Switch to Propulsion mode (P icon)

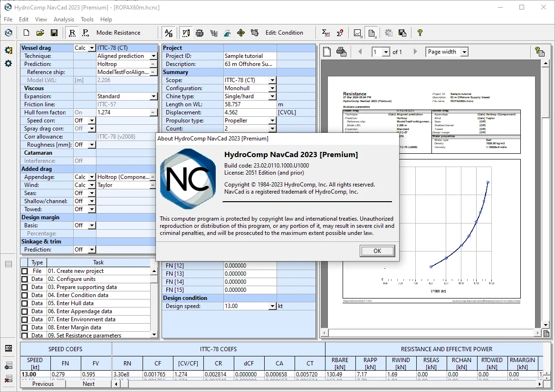tap(86, 33)
